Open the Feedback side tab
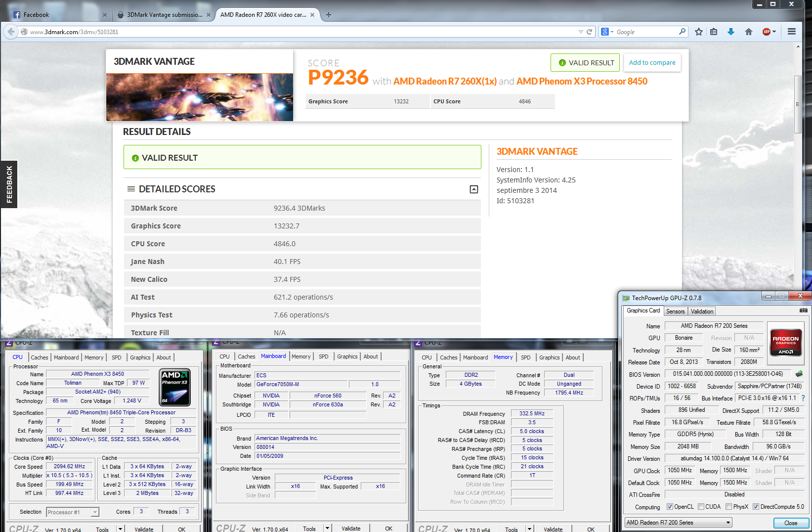Viewport: 812px width, 532px height. click(x=9, y=184)
